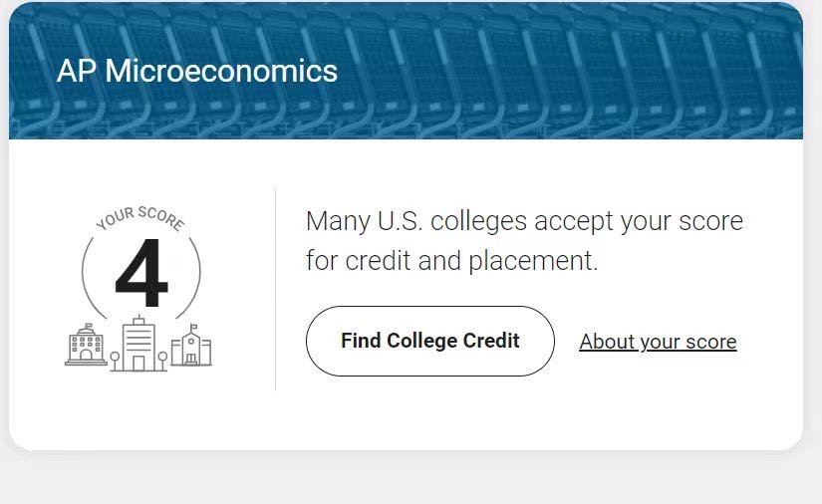This screenshot has width=822, height=504.
Task: Click the small tree icon left of tall building
Action: [115, 361]
